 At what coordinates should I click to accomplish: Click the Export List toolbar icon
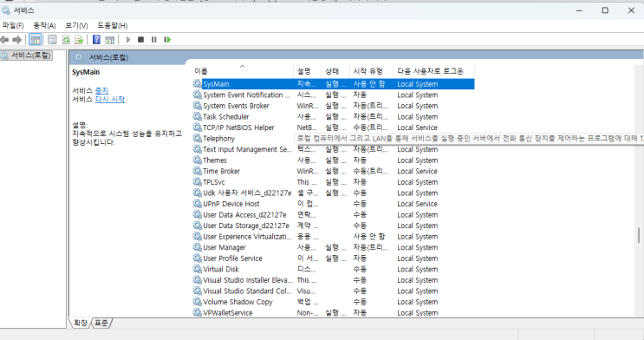pyautogui.click(x=79, y=40)
